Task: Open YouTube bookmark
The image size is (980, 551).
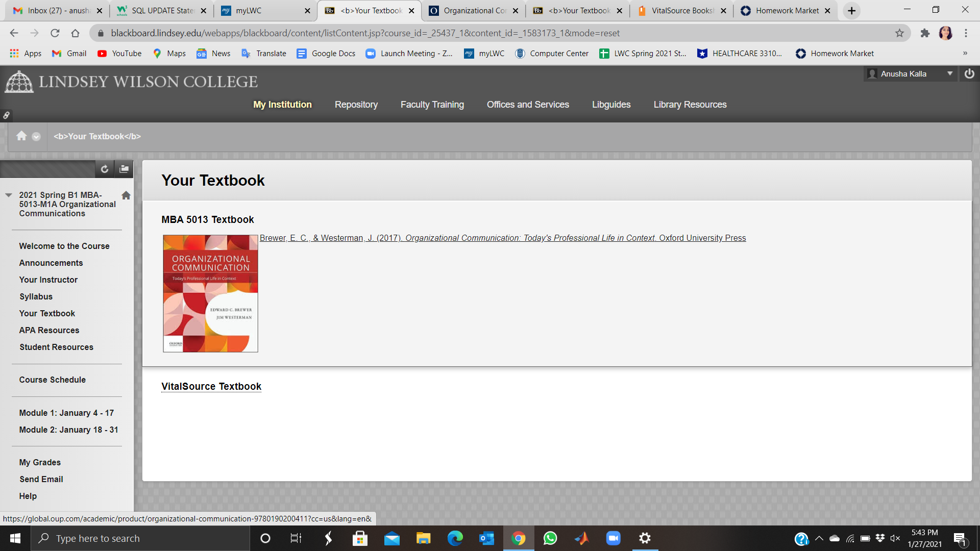Action: (119, 54)
